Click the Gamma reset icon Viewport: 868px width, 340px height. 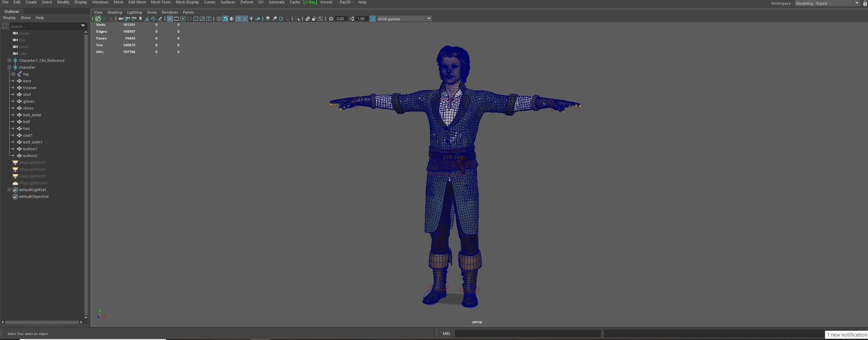point(352,19)
